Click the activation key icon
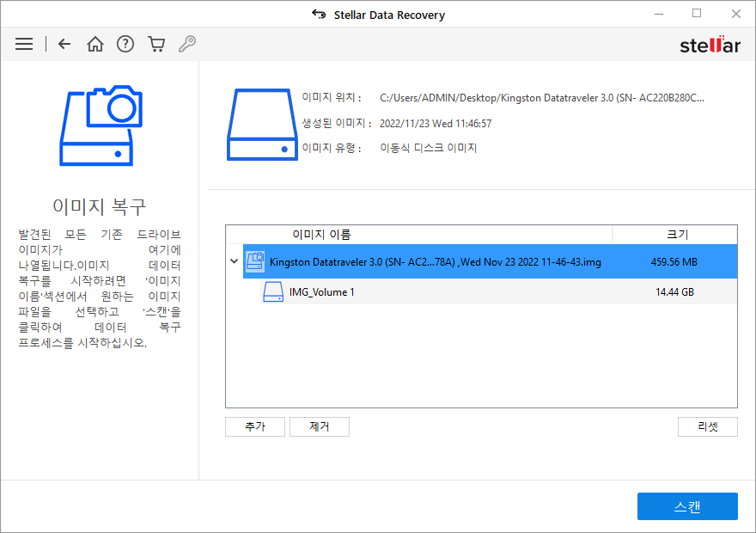Screen dimensions: 756x533 click(x=187, y=44)
